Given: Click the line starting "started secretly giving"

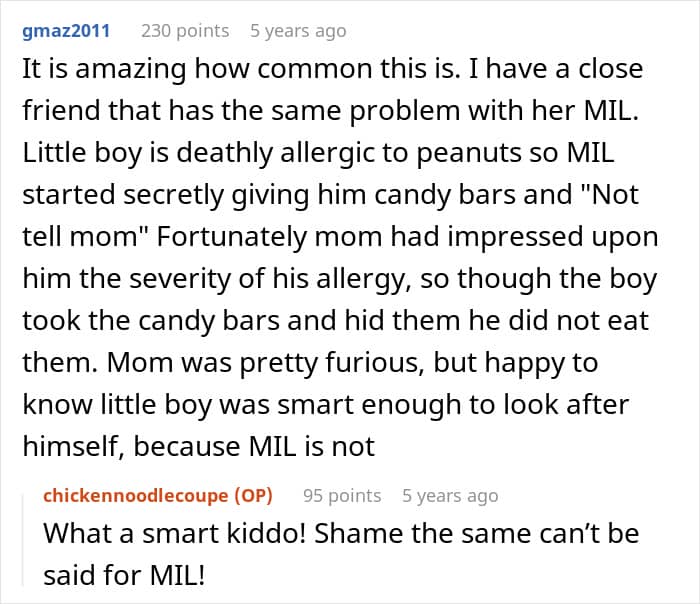Looking at the screenshot, I should tap(300, 196).
